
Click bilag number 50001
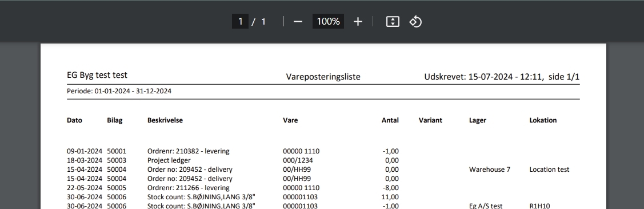(117, 151)
